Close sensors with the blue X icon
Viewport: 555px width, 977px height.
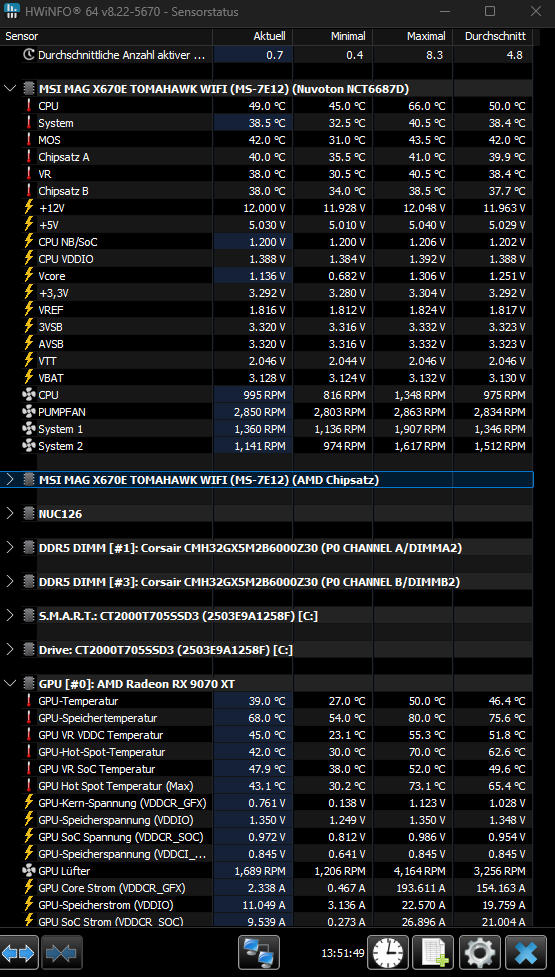(526, 952)
